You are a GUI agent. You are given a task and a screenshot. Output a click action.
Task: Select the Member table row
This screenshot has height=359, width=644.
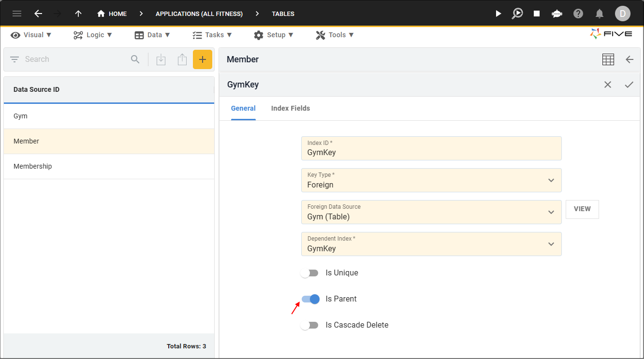(109, 142)
